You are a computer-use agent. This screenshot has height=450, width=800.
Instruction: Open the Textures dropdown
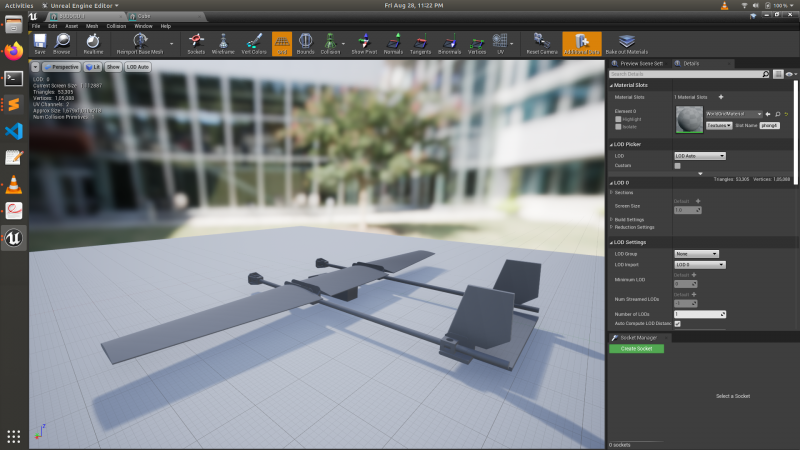(719, 126)
